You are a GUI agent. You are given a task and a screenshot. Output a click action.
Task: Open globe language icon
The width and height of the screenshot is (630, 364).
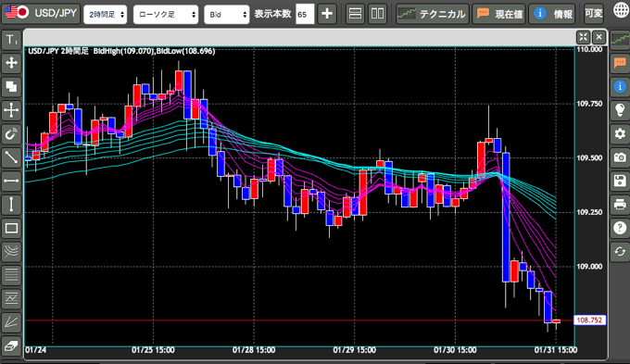621,10
